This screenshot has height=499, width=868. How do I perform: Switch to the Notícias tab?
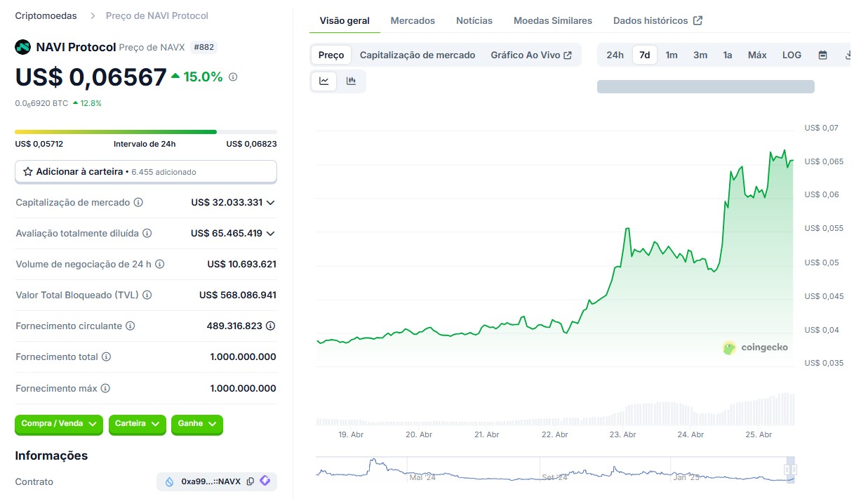pos(474,20)
